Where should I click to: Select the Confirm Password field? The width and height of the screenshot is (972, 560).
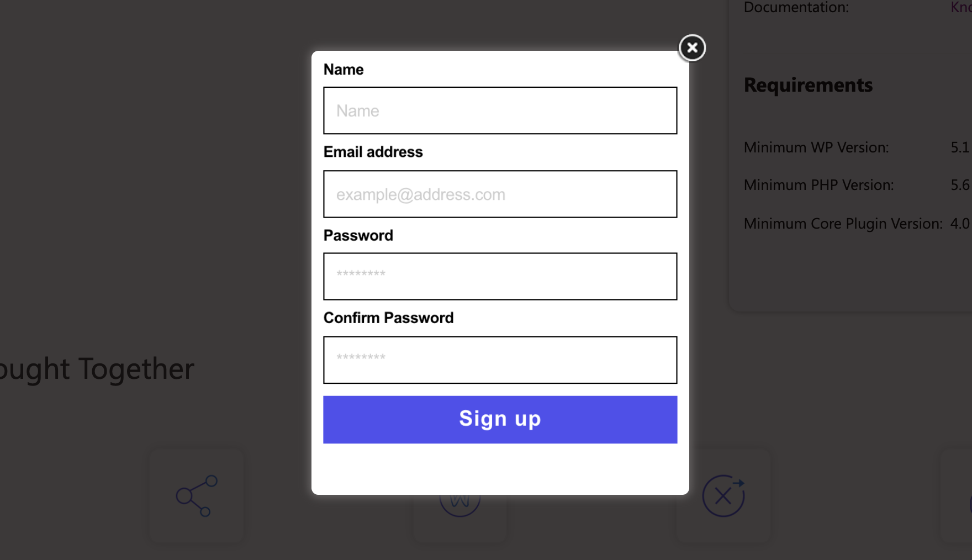[x=500, y=360]
